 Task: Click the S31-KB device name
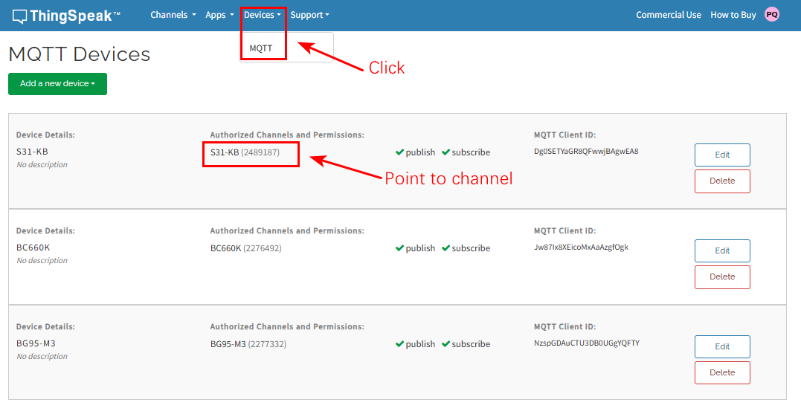click(x=32, y=152)
